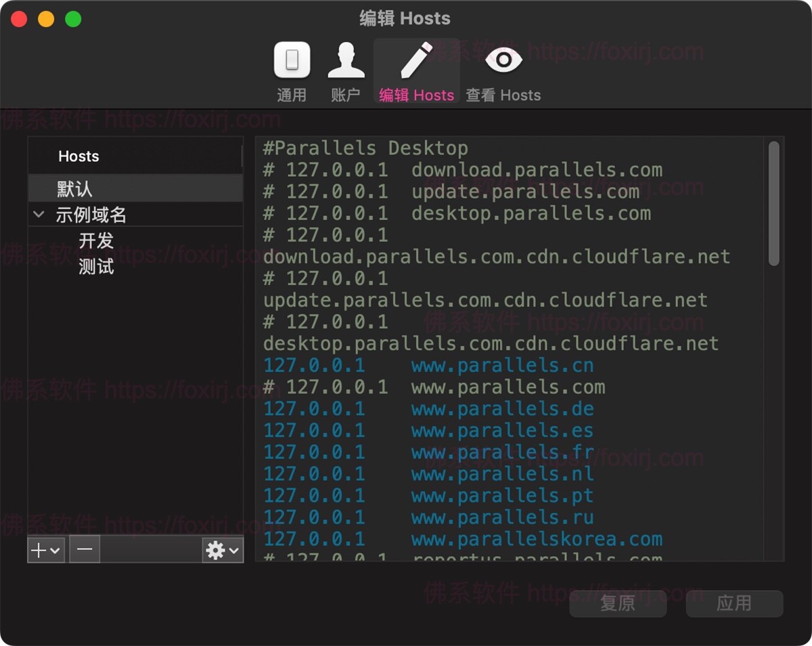
Task: Open 查看 Hosts using the eye icon
Action: pyautogui.click(x=503, y=61)
